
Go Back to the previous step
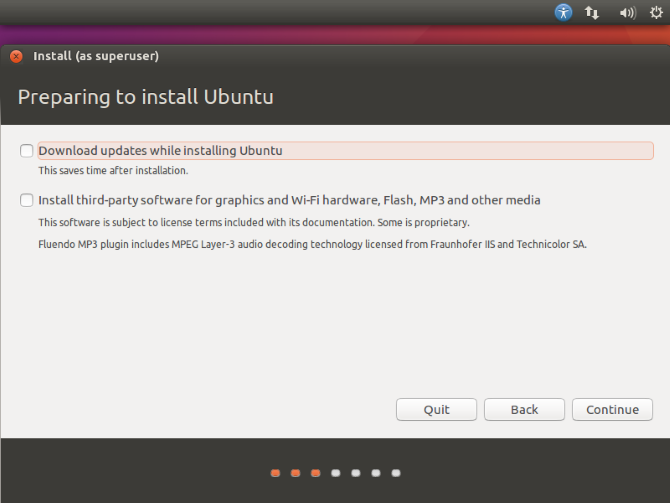[x=524, y=409]
